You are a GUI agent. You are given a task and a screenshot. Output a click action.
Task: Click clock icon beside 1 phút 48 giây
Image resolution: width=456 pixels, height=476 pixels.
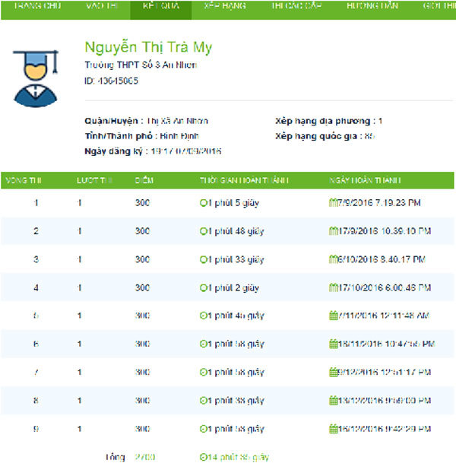(203, 231)
